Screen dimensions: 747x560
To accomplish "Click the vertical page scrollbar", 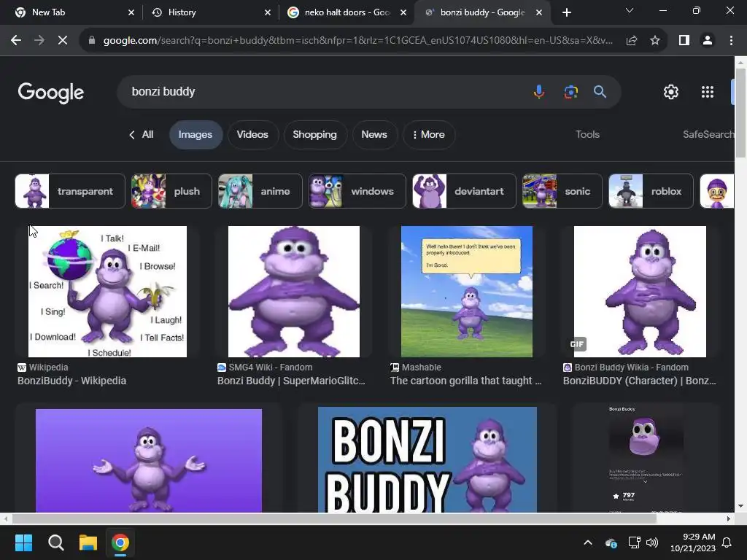I will (x=741, y=113).
